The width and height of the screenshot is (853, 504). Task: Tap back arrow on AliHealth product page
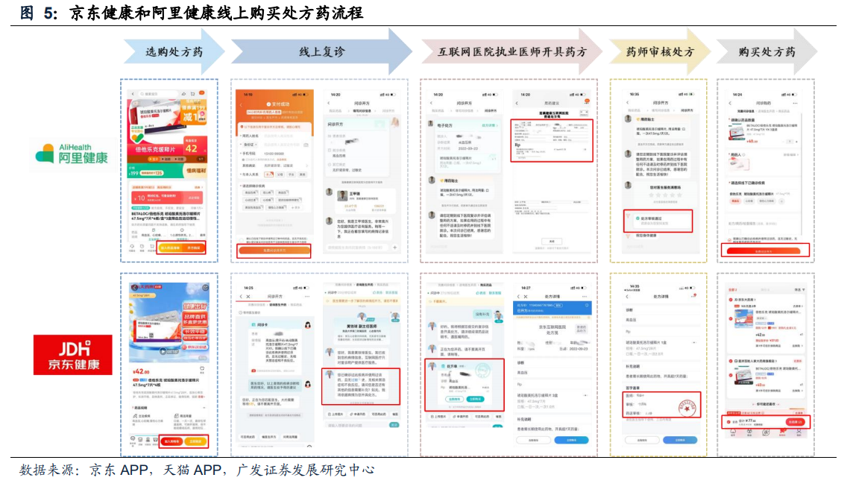[x=133, y=94]
